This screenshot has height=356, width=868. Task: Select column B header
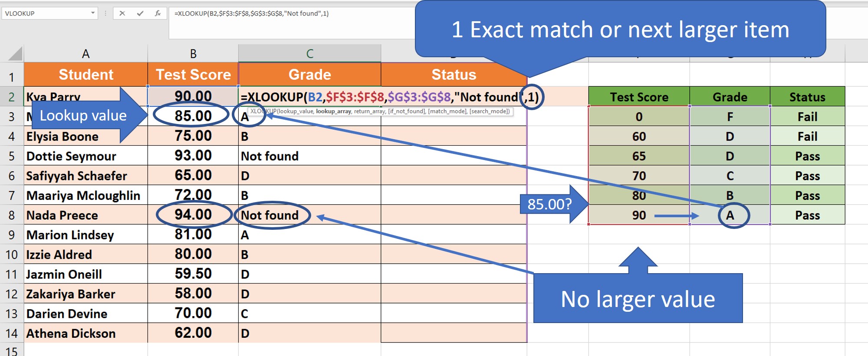pos(193,54)
